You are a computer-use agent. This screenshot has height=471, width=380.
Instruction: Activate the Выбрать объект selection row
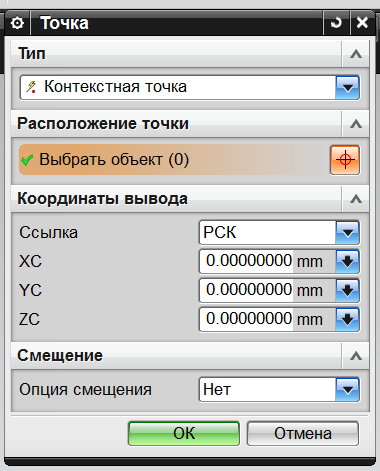173,160
